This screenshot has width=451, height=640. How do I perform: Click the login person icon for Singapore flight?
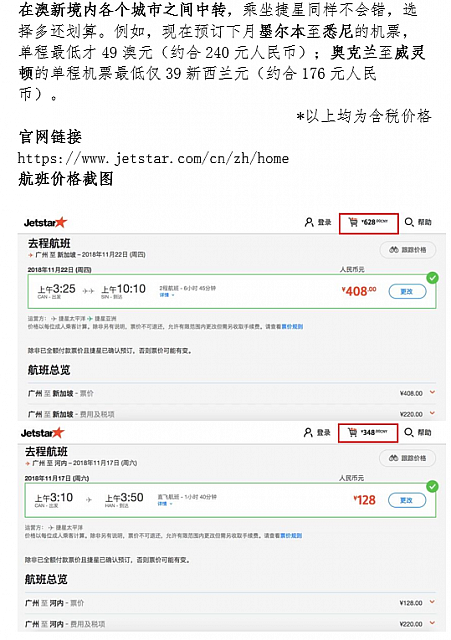pyautogui.click(x=309, y=222)
